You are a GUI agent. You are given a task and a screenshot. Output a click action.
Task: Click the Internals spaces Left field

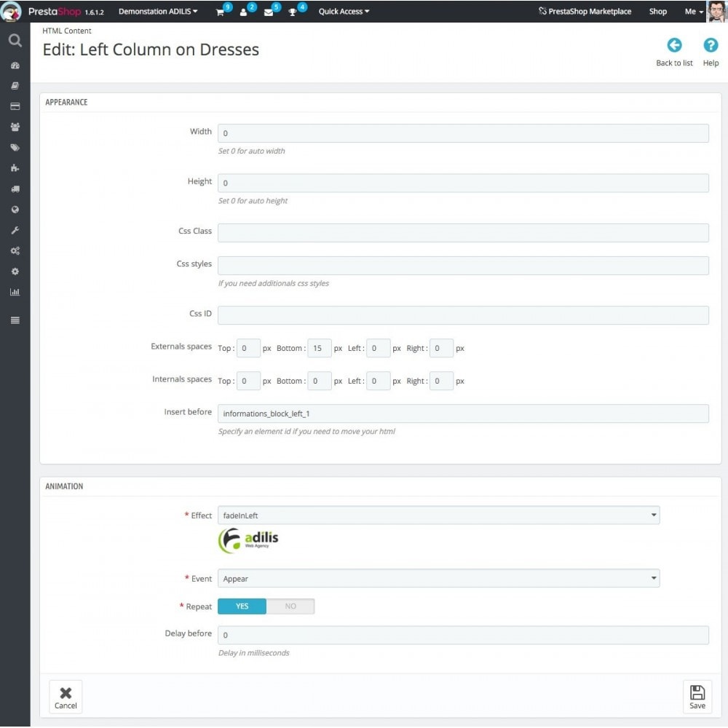(x=378, y=381)
